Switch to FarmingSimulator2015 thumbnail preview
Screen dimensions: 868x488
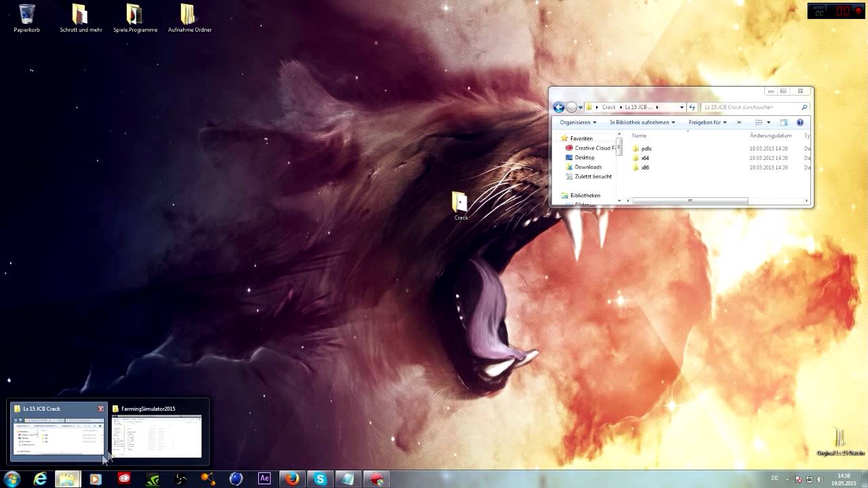point(157,432)
